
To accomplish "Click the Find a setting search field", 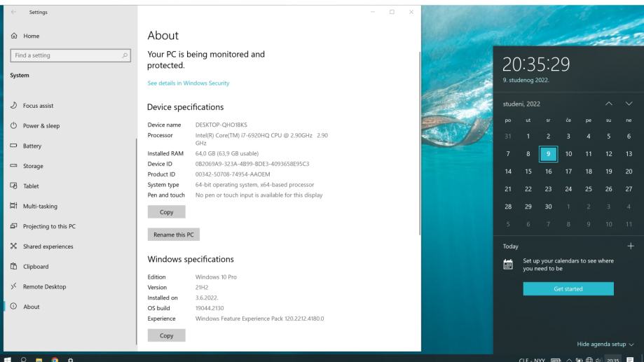I will 70,55.
